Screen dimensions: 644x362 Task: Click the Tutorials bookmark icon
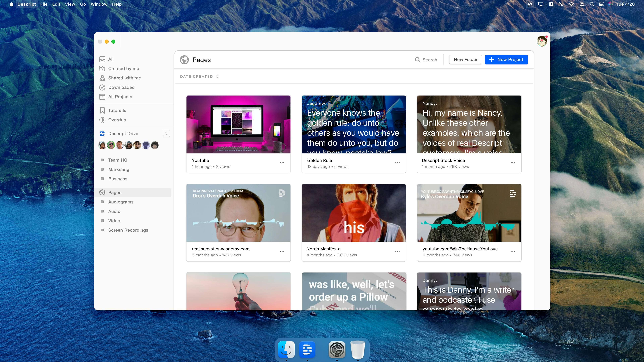click(x=102, y=110)
